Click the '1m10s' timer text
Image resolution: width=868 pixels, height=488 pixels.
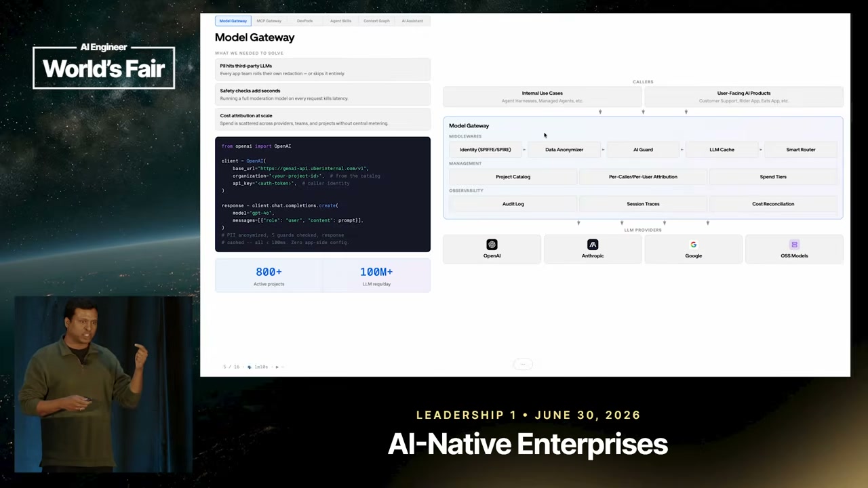(261, 367)
